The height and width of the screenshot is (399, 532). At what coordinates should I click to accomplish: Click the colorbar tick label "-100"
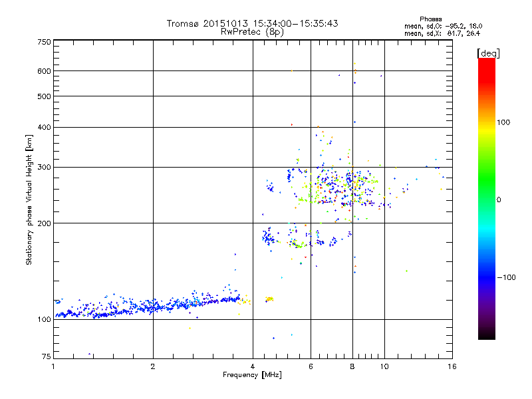(x=506, y=277)
